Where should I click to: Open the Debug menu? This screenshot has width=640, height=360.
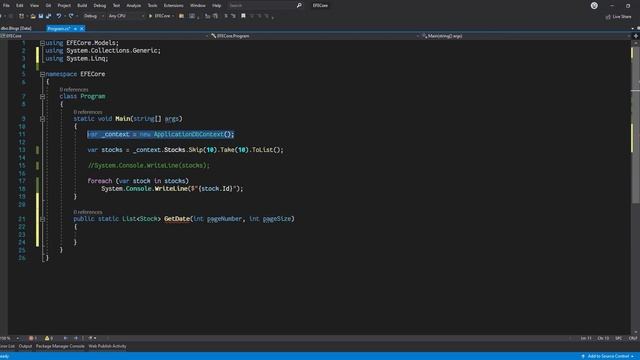click(100, 6)
